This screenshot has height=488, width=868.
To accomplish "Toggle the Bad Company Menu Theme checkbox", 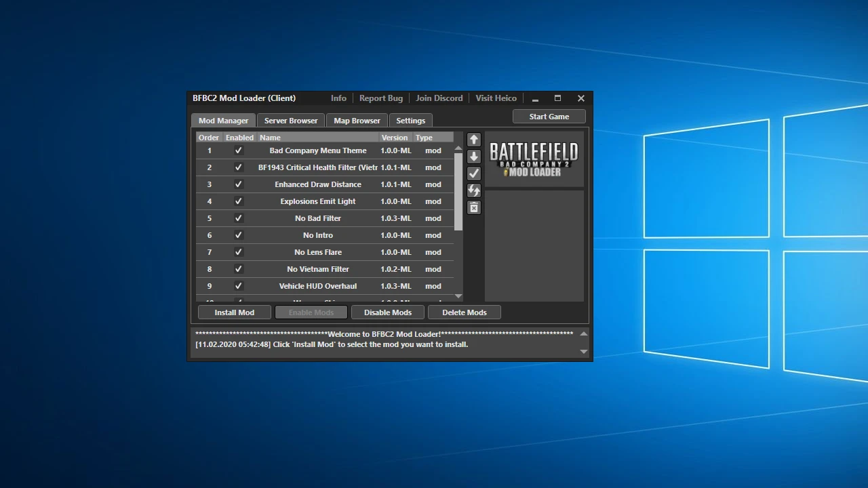I will tap(239, 150).
